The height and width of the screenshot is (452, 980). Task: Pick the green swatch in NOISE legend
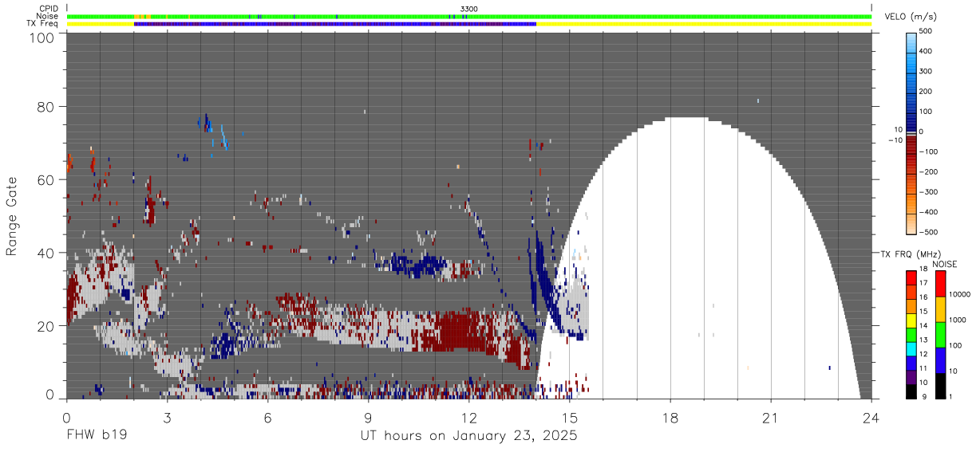coord(940,335)
